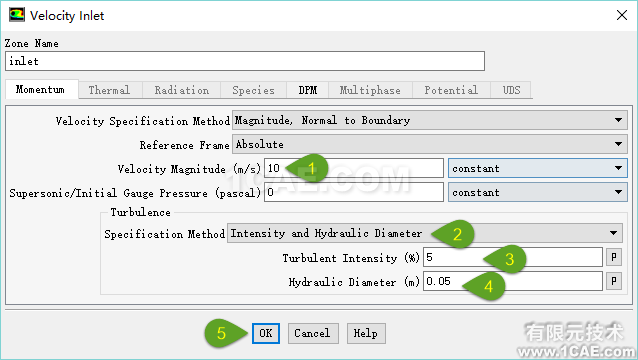Confirm settings with the OK button
Viewport: 638px width, 360px height.
pos(266,334)
